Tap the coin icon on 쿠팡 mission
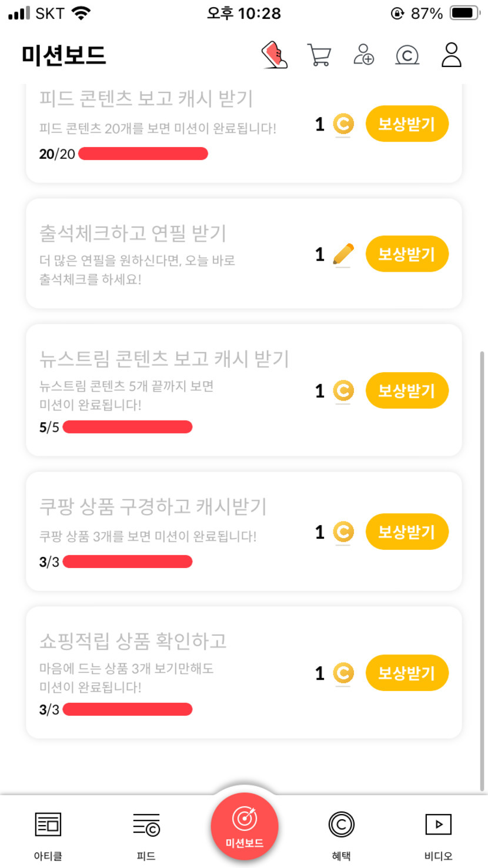 tap(343, 532)
